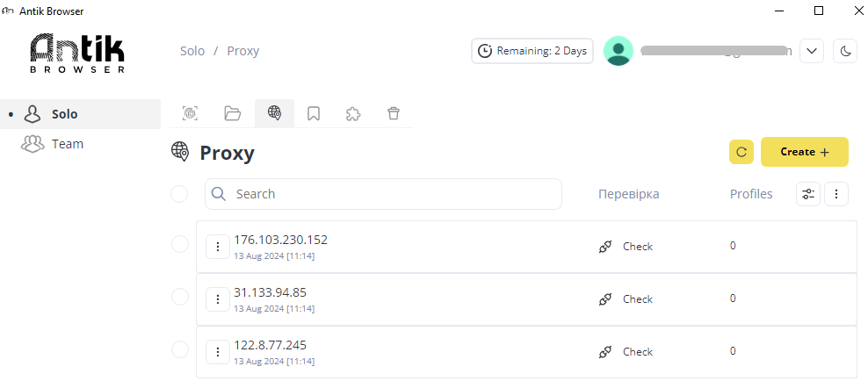Open options menu for proxy 122.8.77.245
The image size is (868, 381).
point(218,352)
